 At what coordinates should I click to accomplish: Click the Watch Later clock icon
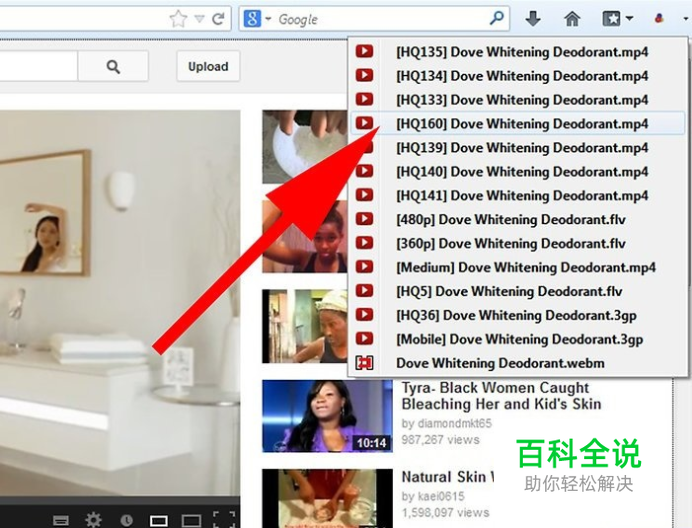[127, 520]
